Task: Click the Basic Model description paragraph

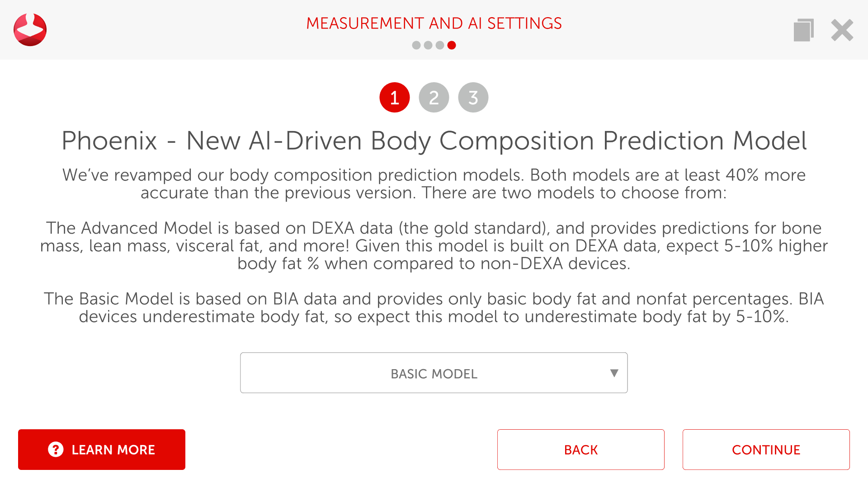Action: (x=434, y=308)
